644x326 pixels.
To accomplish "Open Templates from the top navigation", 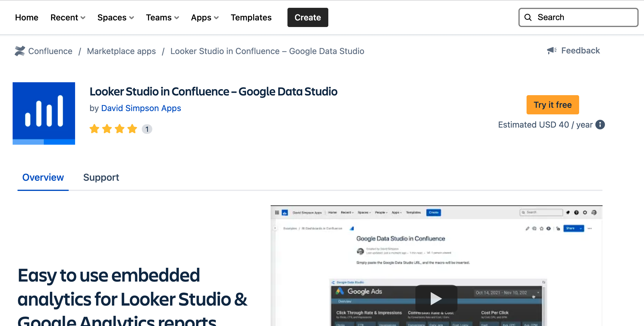I will 251,17.
